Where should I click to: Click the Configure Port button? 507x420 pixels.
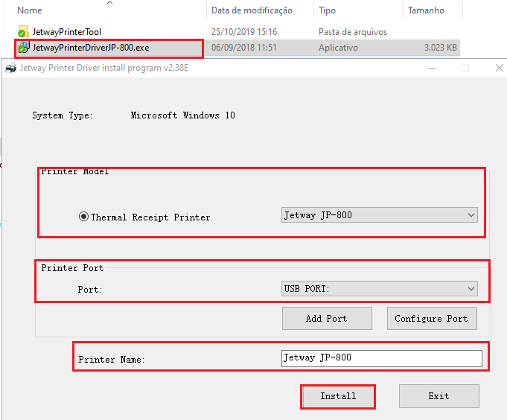432,319
